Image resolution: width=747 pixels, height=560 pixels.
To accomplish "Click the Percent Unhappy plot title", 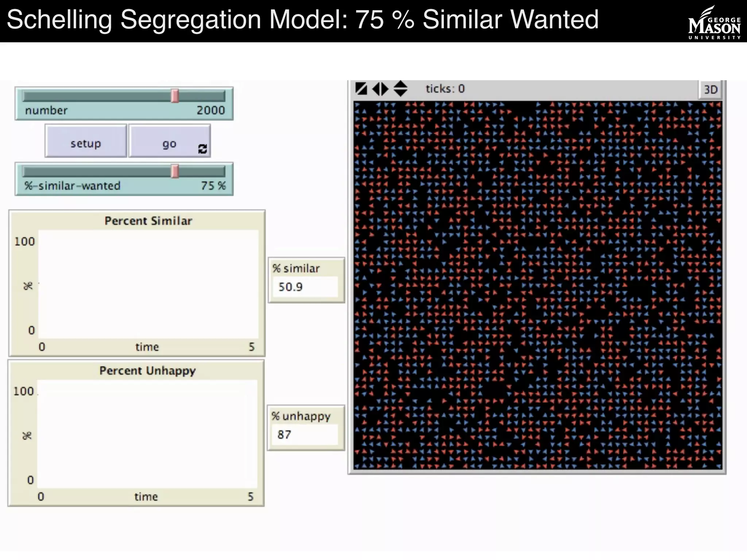I will pyautogui.click(x=147, y=371).
